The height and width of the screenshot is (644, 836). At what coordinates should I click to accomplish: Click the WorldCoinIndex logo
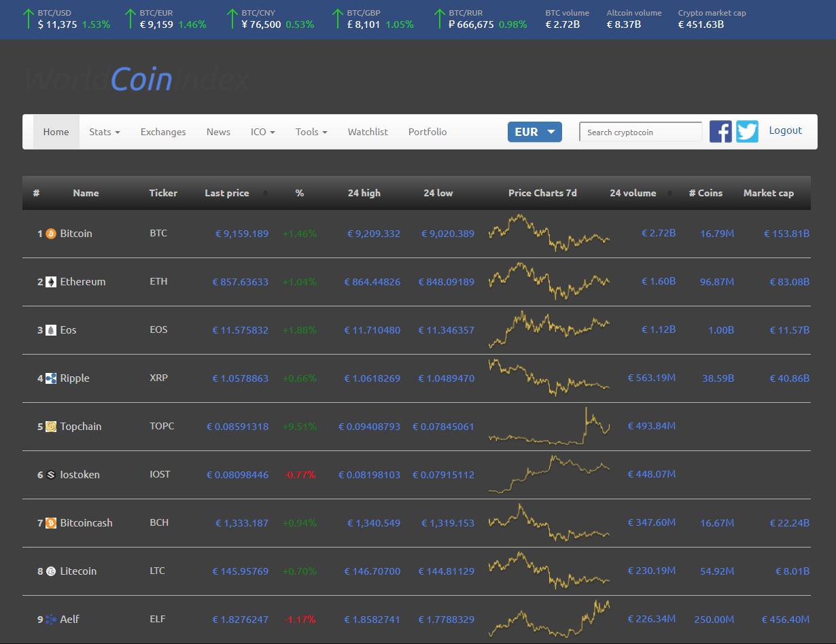tap(137, 79)
